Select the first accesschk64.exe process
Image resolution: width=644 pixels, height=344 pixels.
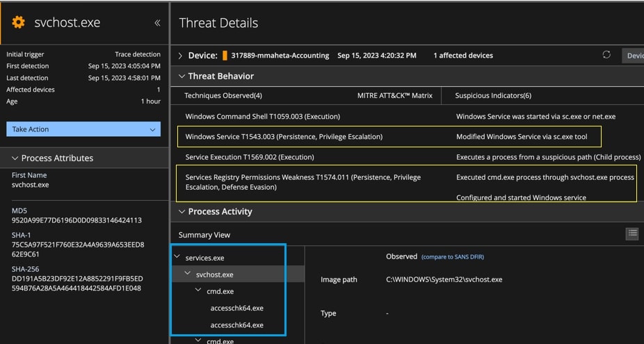(236, 308)
